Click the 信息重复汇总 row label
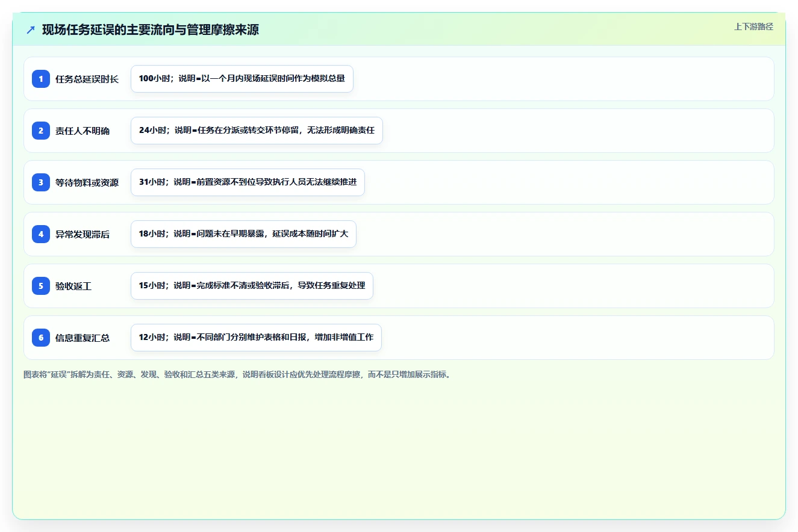Screen dimensions: 798x532 (83, 338)
